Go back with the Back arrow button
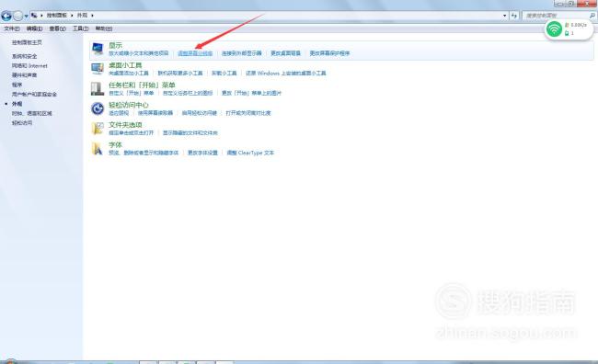The height and width of the screenshot is (364, 598). 6,16
